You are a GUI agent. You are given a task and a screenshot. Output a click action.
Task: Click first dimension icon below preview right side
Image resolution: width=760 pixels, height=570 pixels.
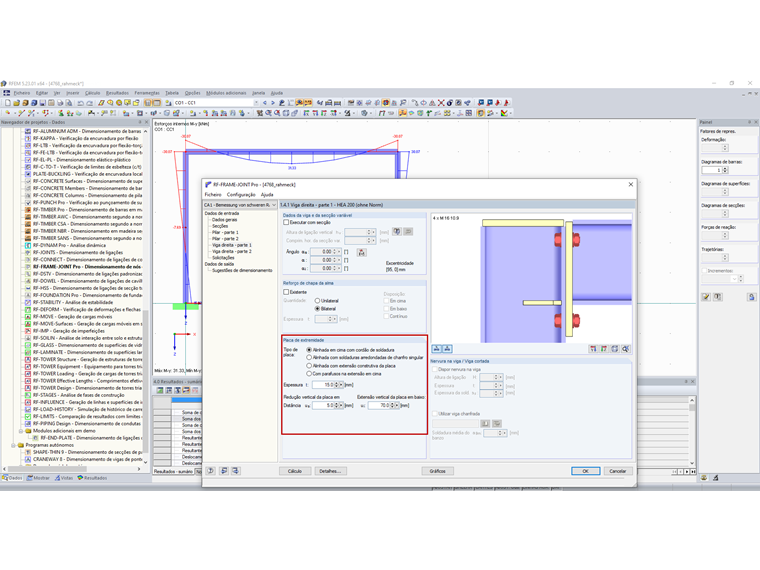(593, 348)
